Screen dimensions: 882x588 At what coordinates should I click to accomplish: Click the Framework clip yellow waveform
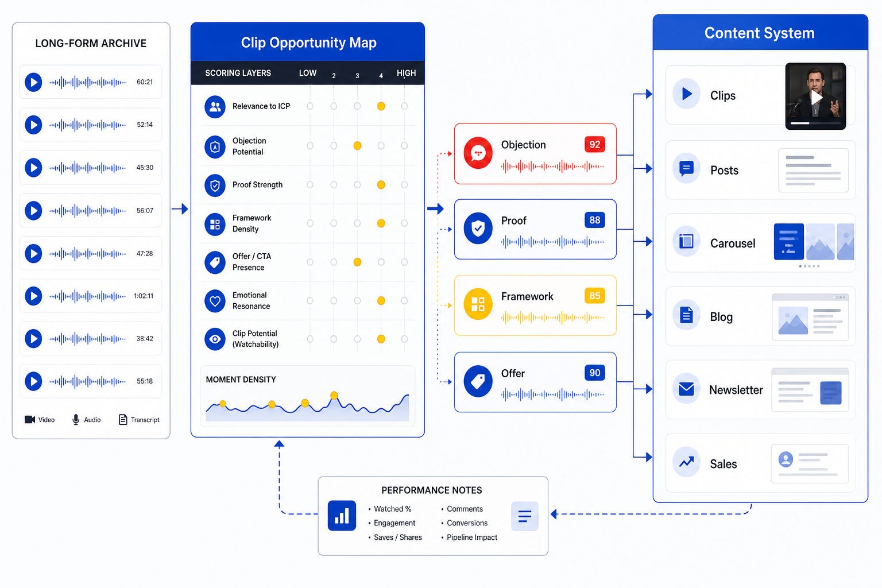coord(552,318)
